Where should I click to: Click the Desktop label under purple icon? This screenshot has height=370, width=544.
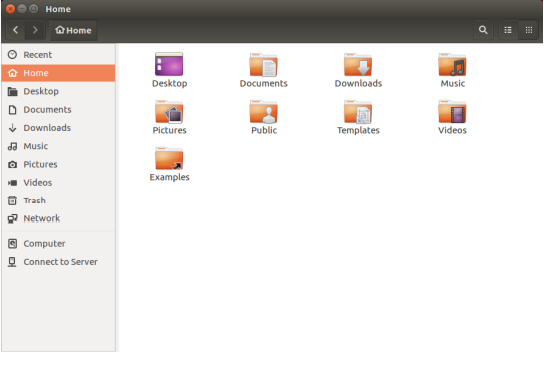click(x=169, y=84)
